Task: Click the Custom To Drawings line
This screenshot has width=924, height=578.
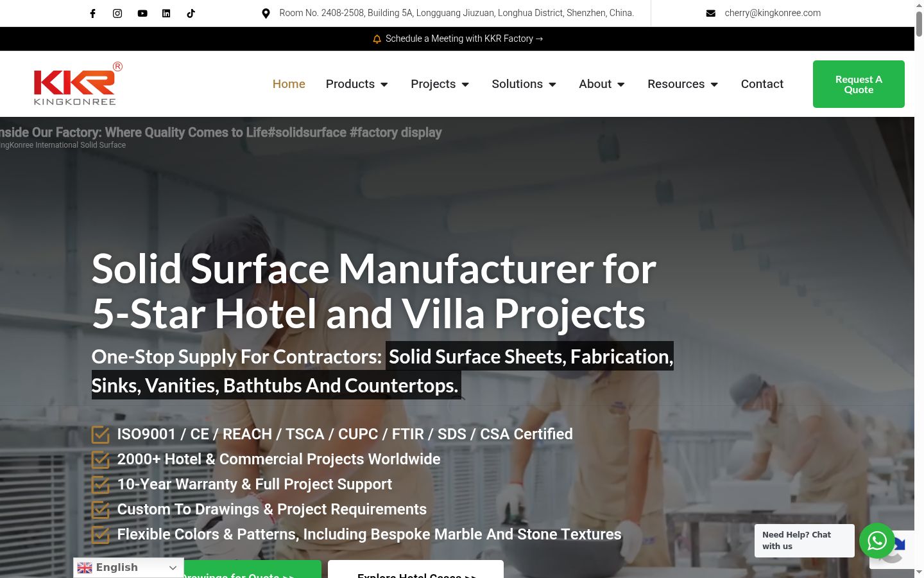Action: point(271,509)
